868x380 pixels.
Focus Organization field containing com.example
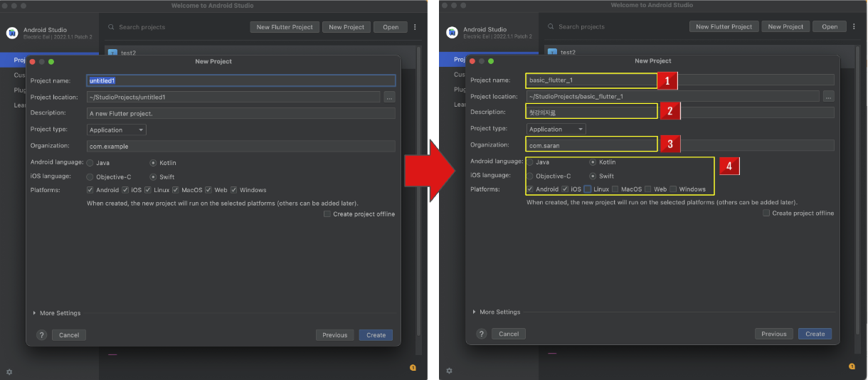(x=241, y=147)
